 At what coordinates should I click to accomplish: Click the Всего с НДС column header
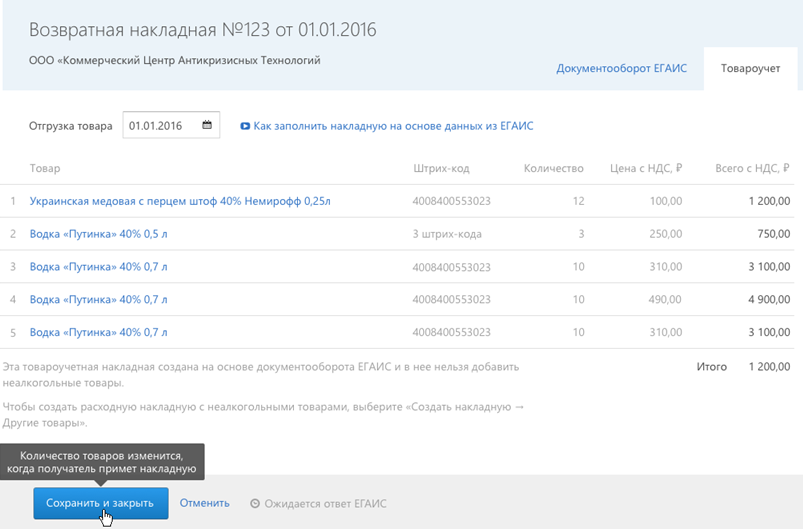tap(752, 168)
